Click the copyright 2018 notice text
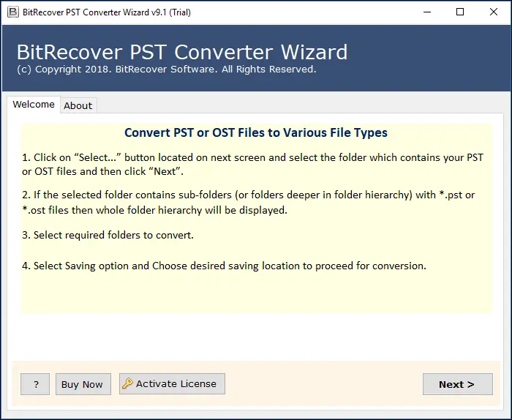 [166, 70]
